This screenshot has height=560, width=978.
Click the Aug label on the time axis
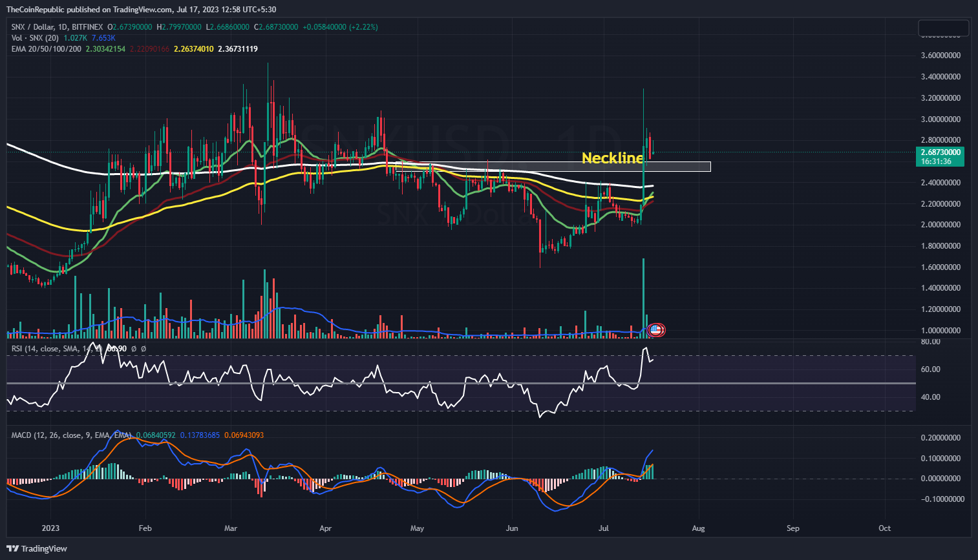(x=698, y=528)
